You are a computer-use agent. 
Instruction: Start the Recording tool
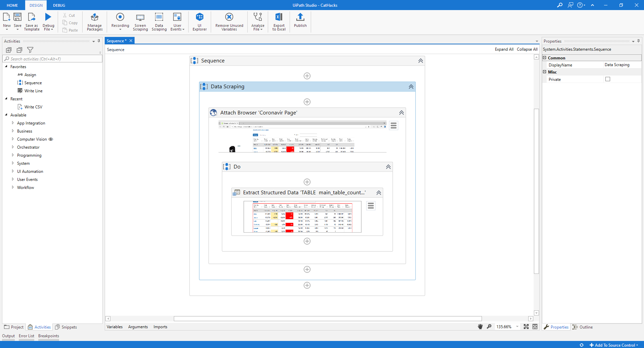120,22
